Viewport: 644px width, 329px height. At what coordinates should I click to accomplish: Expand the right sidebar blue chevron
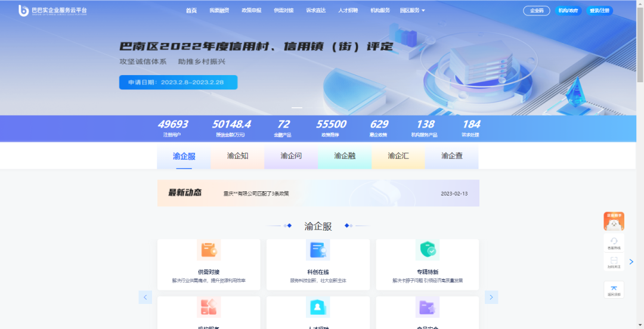[x=631, y=262]
